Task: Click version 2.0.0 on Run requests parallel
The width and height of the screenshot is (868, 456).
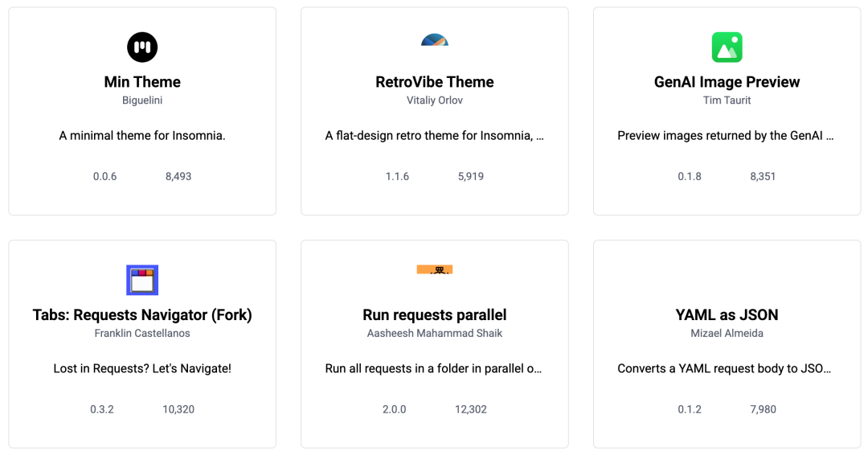Action: 395,409
